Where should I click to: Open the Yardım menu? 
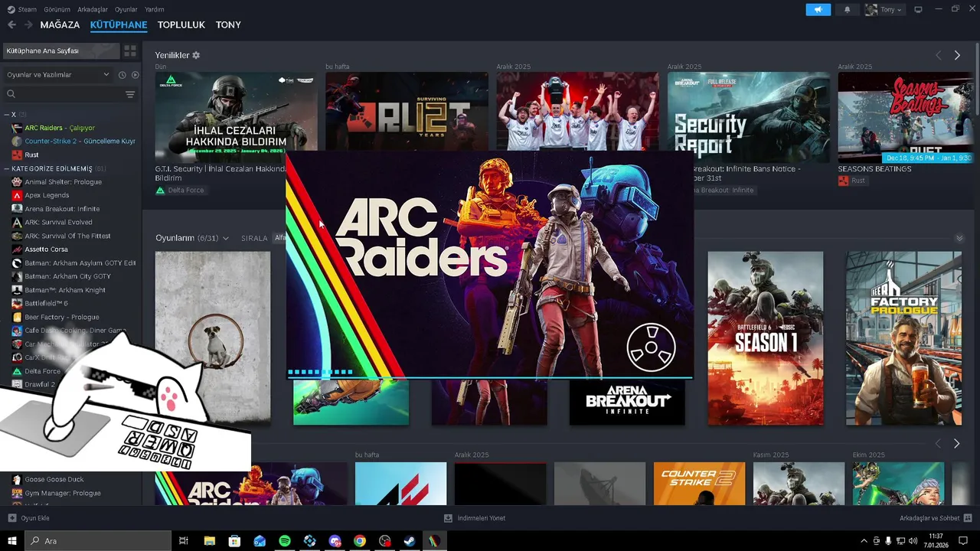point(155,9)
